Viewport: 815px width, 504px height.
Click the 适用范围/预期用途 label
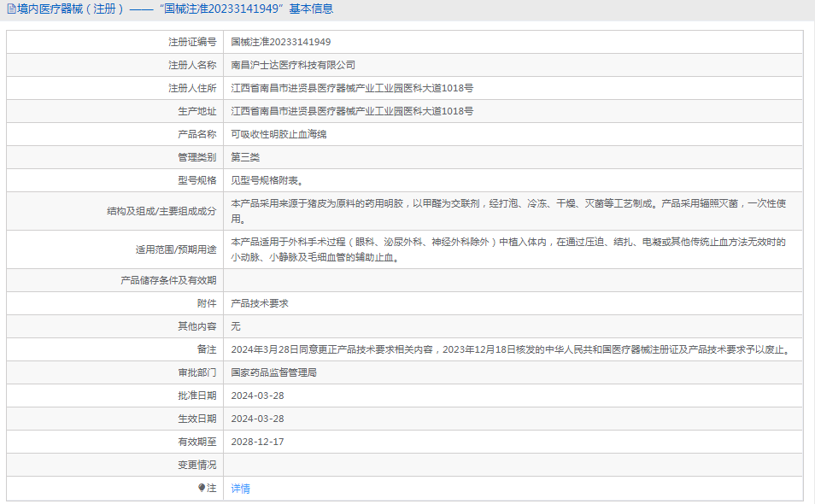coord(176,250)
